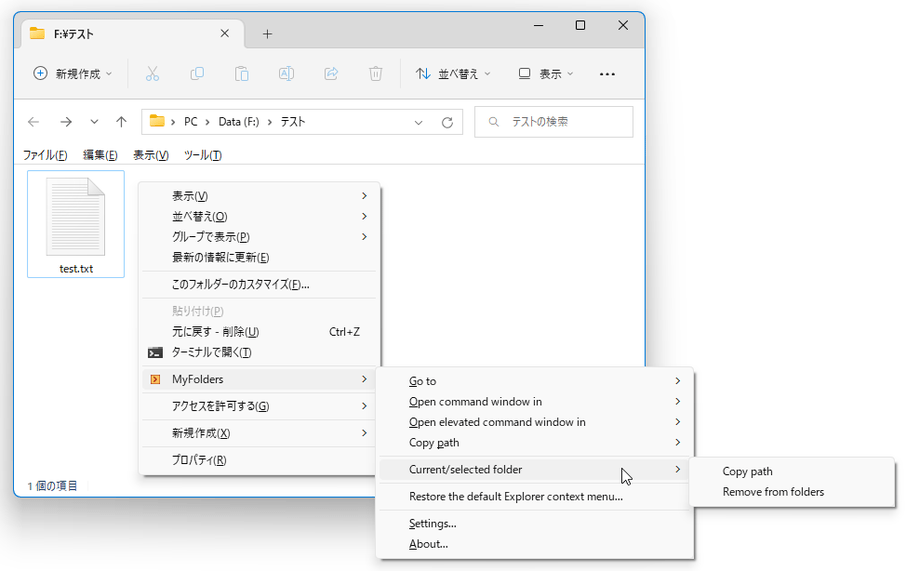Click the 1 個の項目 status text
The width and height of the screenshot is (906, 571).
[x=53, y=486]
